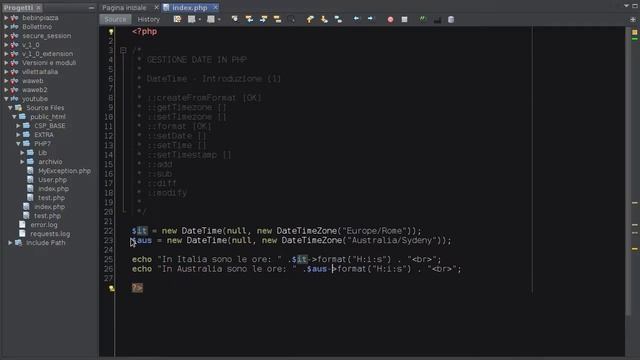Click the Find Selection toolbar icon
The width and height of the screenshot is (640, 360).
[235, 19]
